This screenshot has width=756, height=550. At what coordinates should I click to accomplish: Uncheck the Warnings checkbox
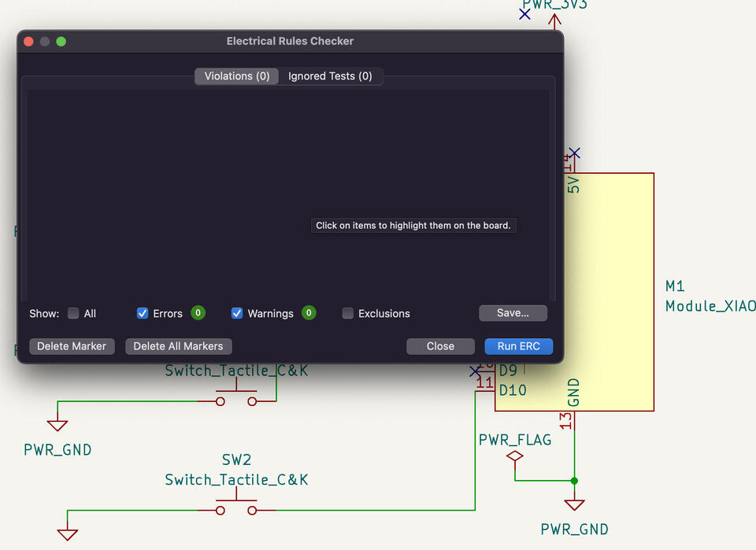(237, 313)
